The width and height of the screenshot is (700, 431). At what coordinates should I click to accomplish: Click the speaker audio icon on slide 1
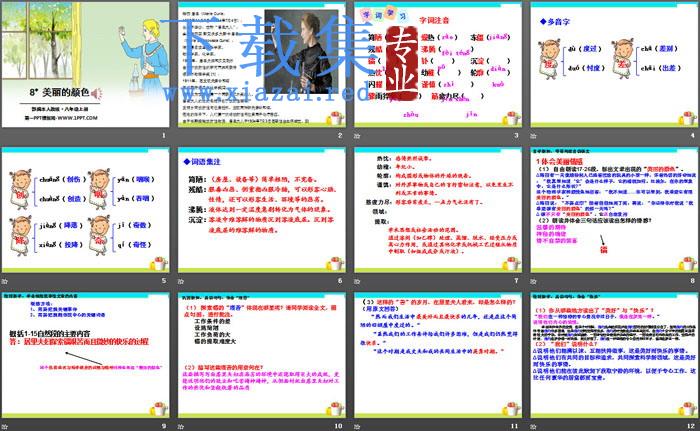tap(96, 93)
